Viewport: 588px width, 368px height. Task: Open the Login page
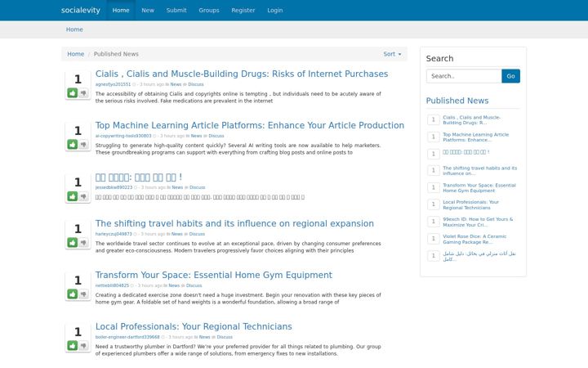pos(275,10)
